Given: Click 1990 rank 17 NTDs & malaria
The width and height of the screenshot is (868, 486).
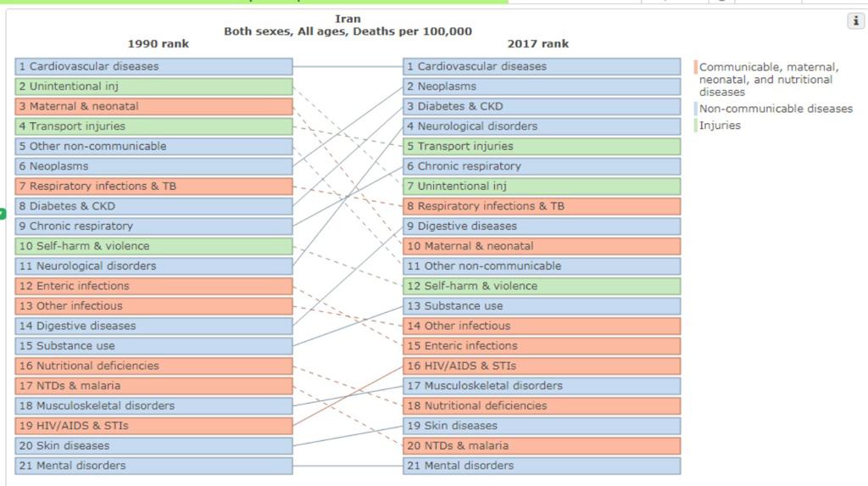Looking at the screenshot, I should [x=154, y=386].
